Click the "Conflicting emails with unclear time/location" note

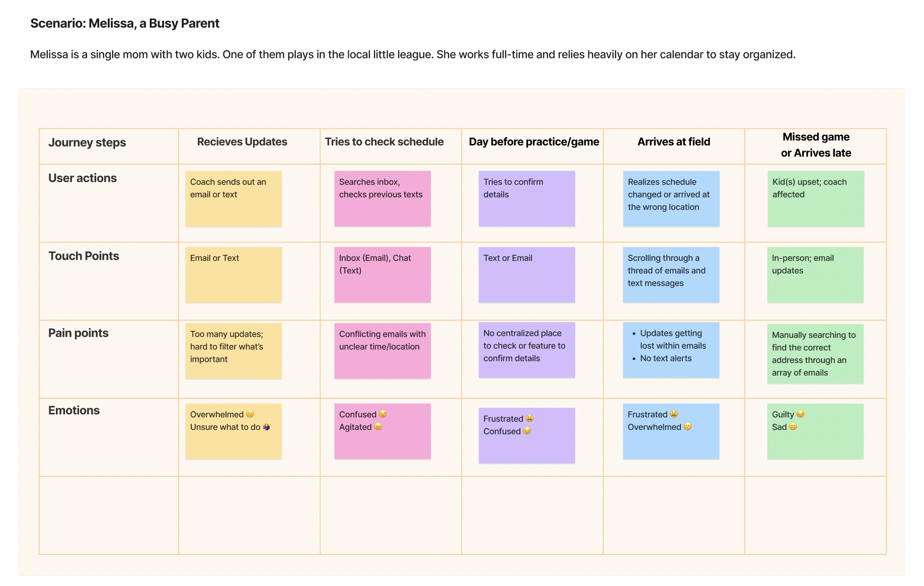coord(382,351)
